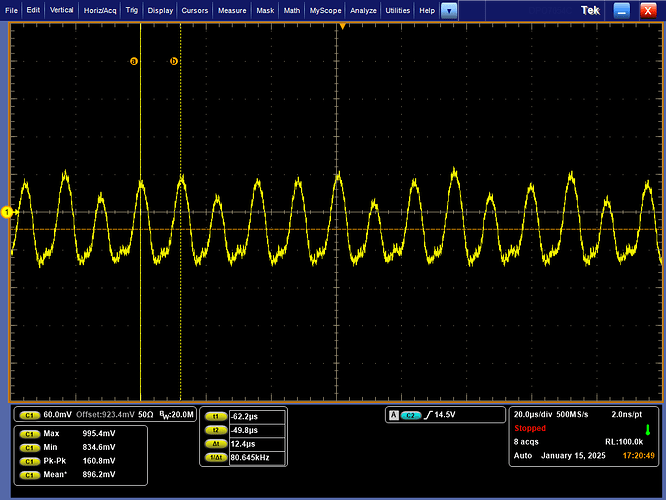The width and height of the screenshot is (666, 500).
Task: Click the t1 field showing -62.2µs
Action: tap(257, 417)
